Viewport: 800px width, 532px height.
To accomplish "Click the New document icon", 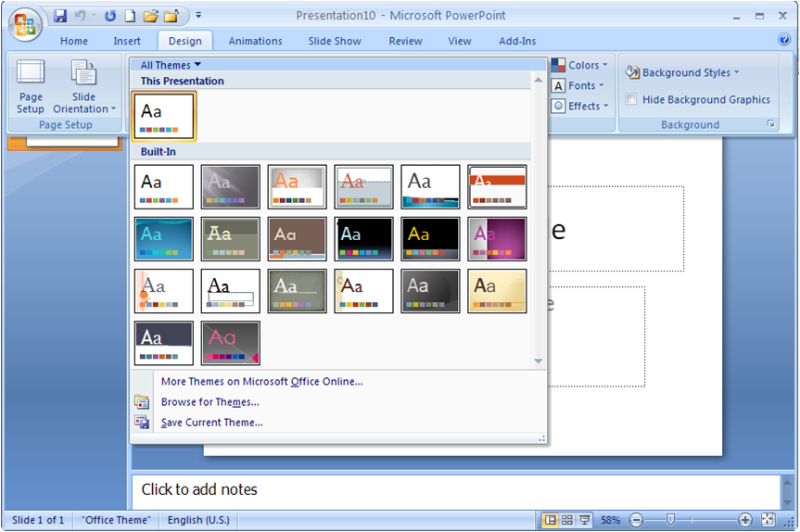I will [130, 16].
